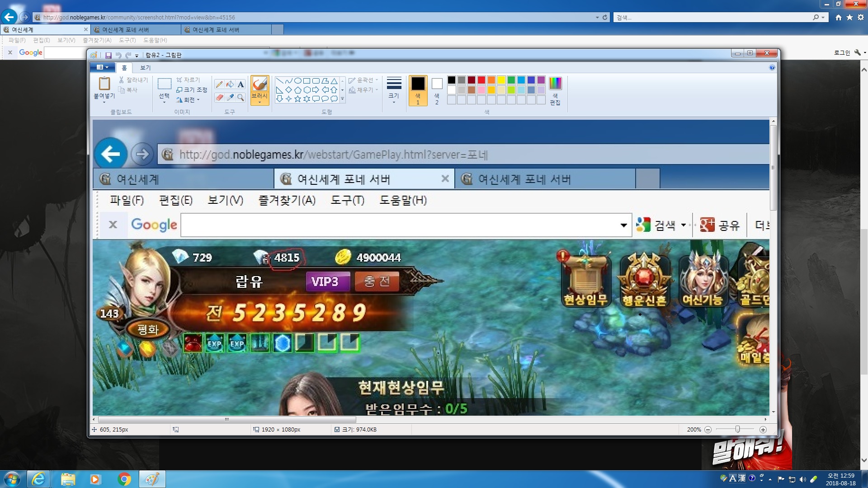Open the browser's 도구(T) menu

pos(127,40)
